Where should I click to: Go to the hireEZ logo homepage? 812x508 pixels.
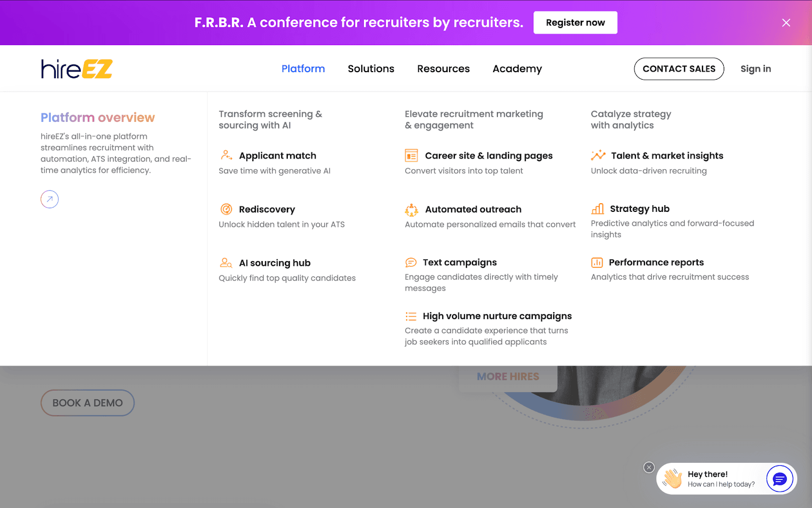77,69
